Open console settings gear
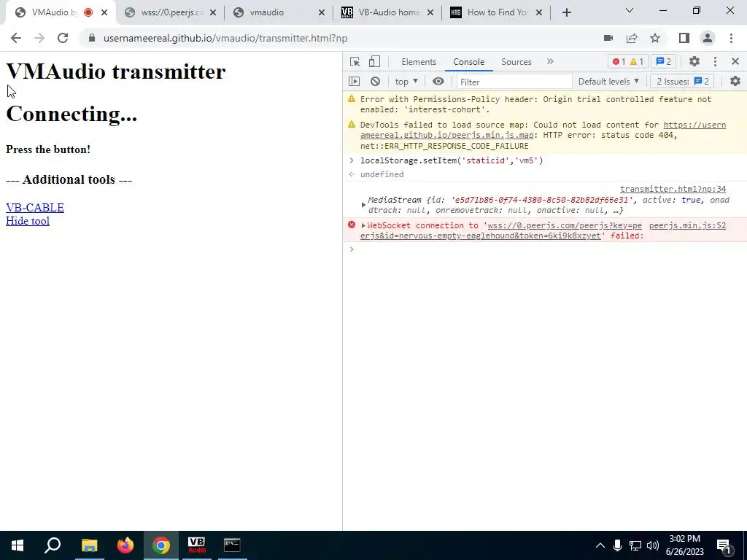Image resolution: width=747 pixels, height=560 pixels. (735, 82)
